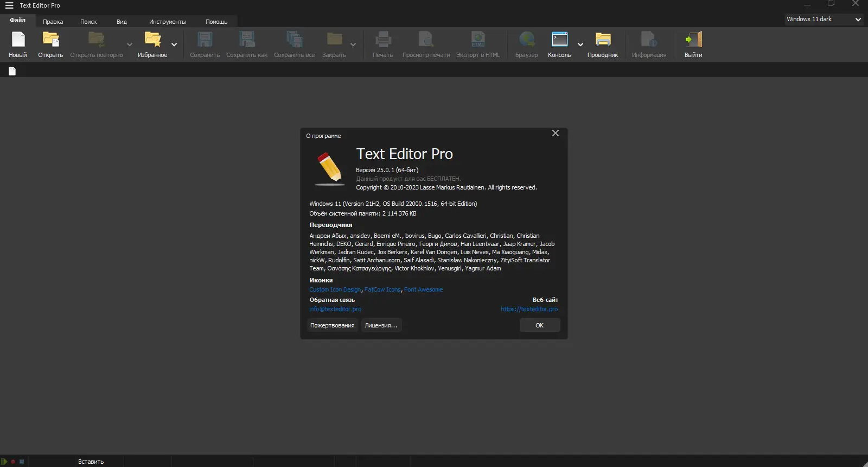Click the red macro record icon
Viewport: 868px width, 467px height.
[x=13, y=462]
